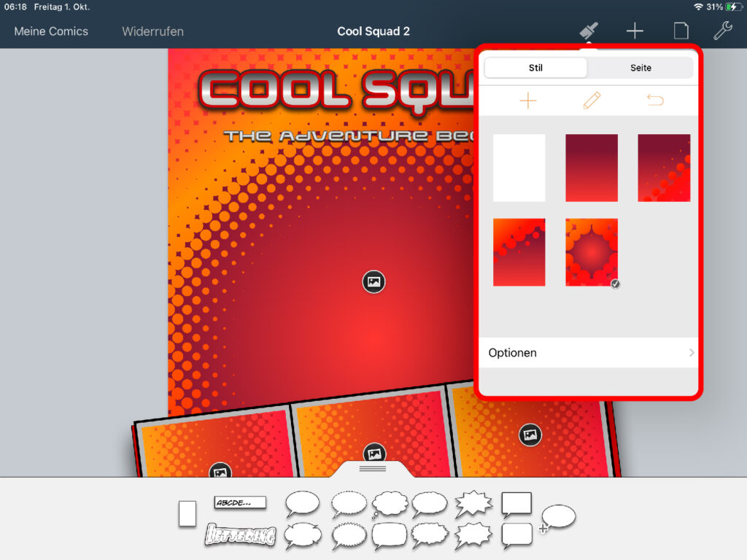Pull up the bottom tray handle

coord(373,469)
